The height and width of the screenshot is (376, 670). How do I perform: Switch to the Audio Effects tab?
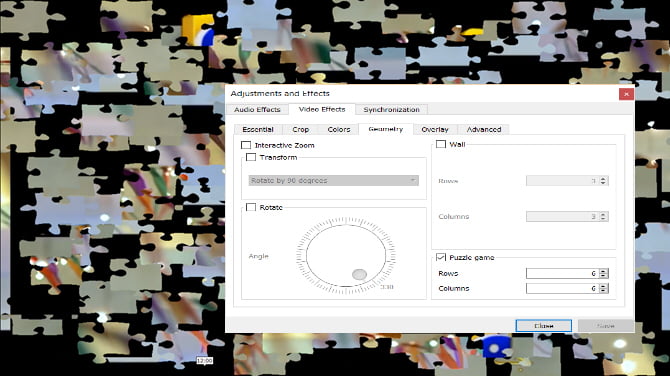(257, 109)
